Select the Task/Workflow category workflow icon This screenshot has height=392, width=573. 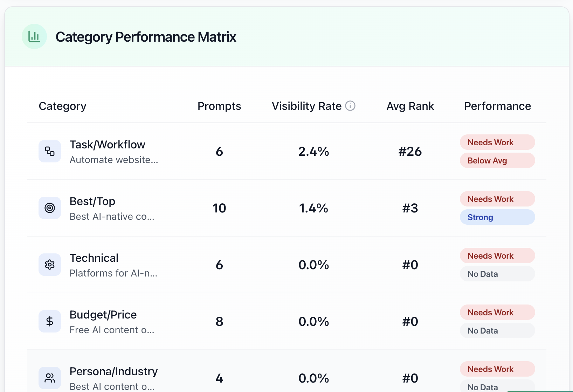[x=49, y=151]
